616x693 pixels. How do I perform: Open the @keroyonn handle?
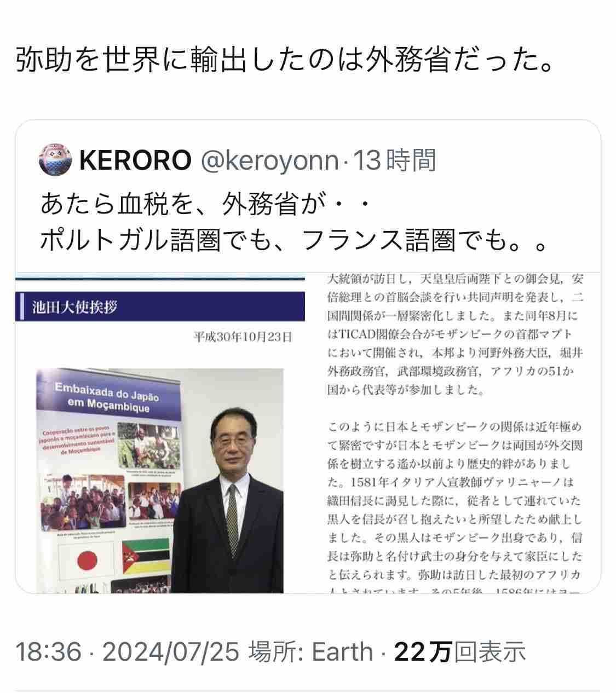point(269,161)
